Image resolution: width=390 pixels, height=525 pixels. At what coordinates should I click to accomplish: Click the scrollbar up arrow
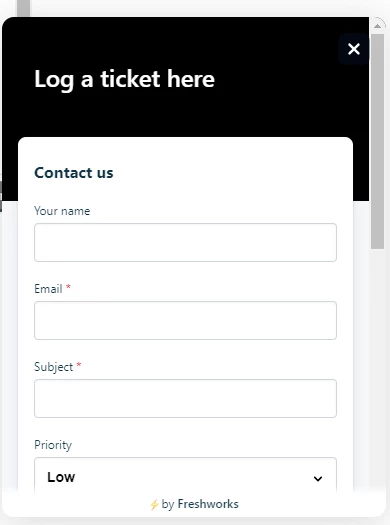[378, 26]
